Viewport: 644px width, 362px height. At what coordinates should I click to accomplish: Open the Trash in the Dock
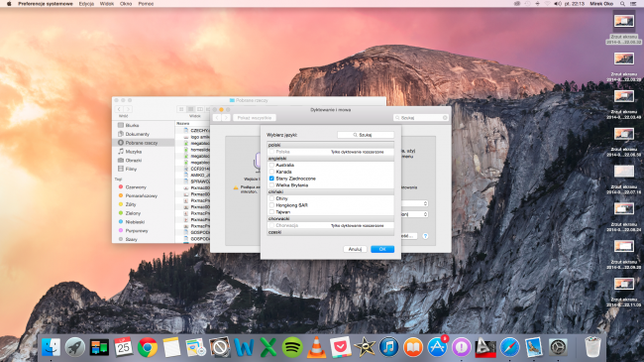coord(592,347)
